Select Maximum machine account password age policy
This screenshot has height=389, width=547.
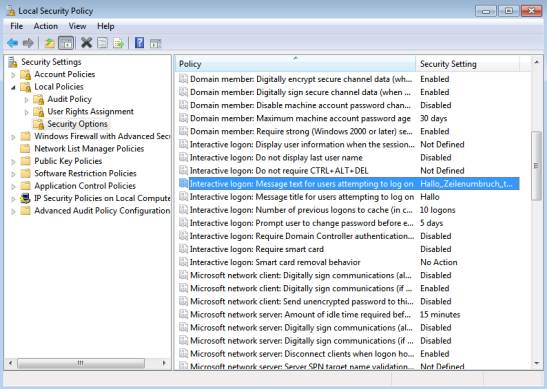pyautogui.click(x=300, y=118)
